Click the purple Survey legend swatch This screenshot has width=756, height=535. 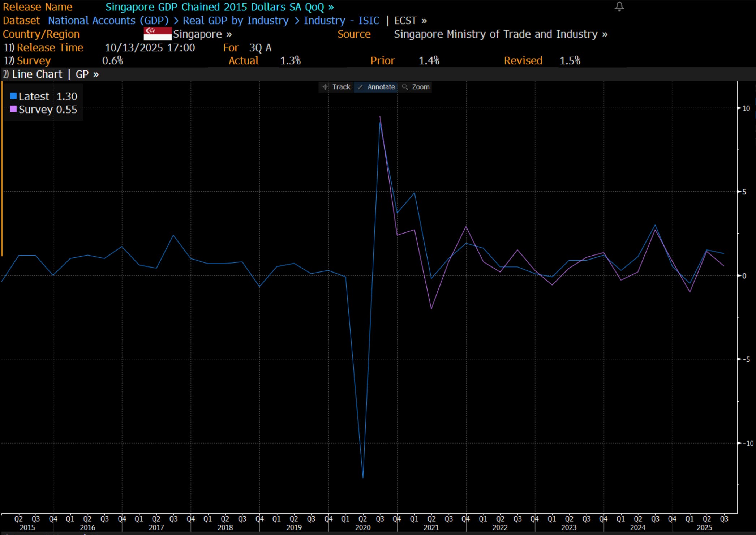coord(13,109)
